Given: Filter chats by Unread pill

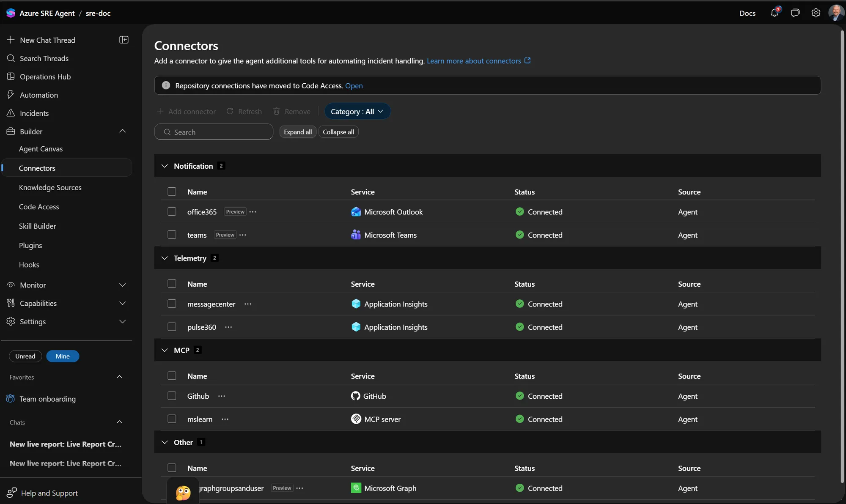Looking at the screenshot, I should pos(25,356).
